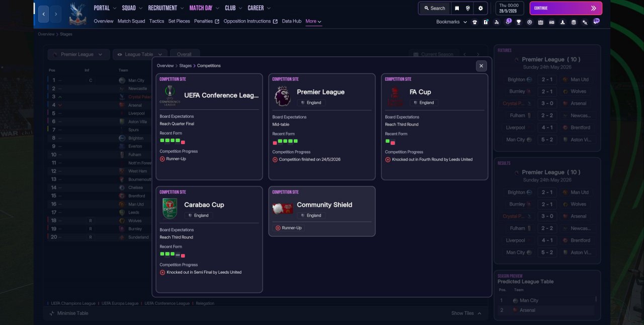Click the external-link icon beside Penalties
Screen dimensions: 644x325
[x=217, y=22]
